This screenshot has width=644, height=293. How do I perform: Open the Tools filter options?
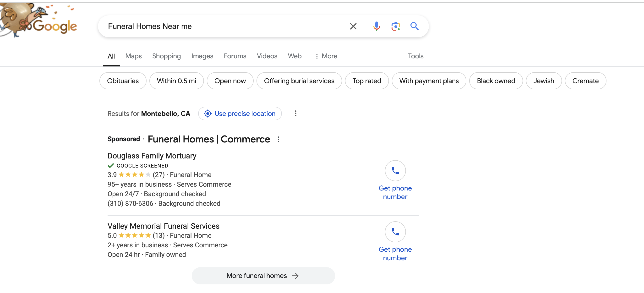[x=415, y=56]
